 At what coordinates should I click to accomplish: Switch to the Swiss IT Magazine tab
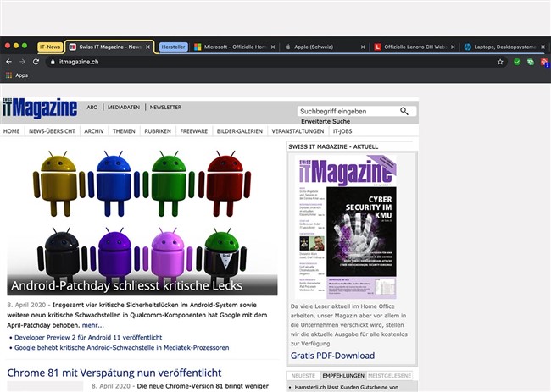tap(109, 47)
